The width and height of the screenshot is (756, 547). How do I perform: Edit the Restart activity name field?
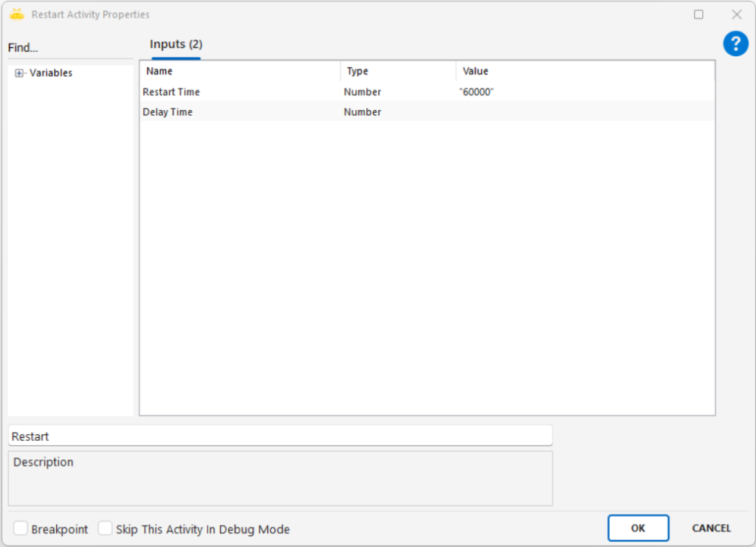point(280,436)
